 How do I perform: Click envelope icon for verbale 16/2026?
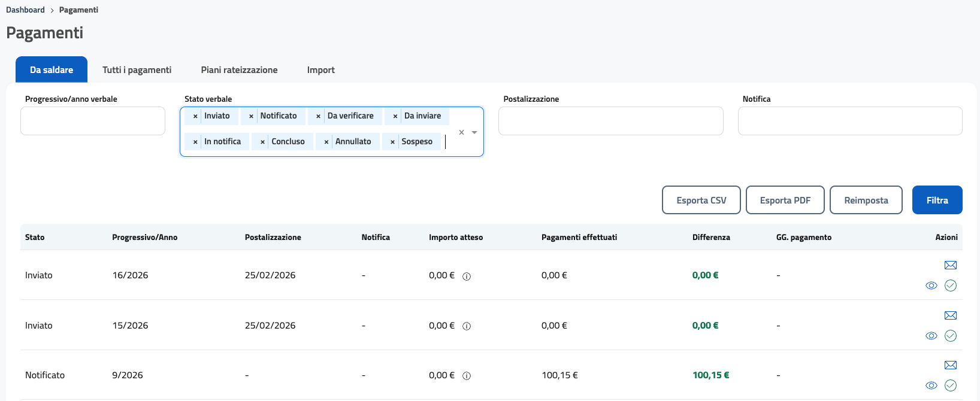click(950, 265)
